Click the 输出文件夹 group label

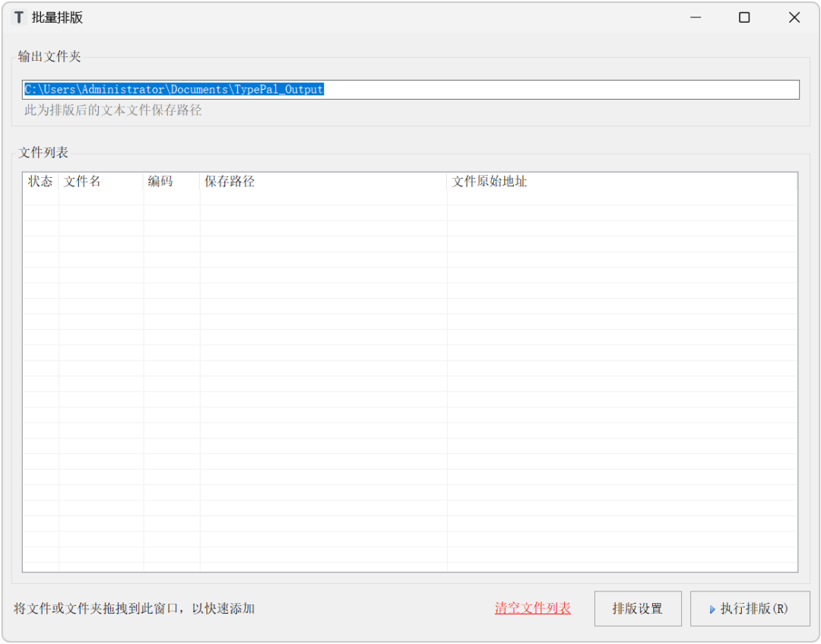(49, 56)
